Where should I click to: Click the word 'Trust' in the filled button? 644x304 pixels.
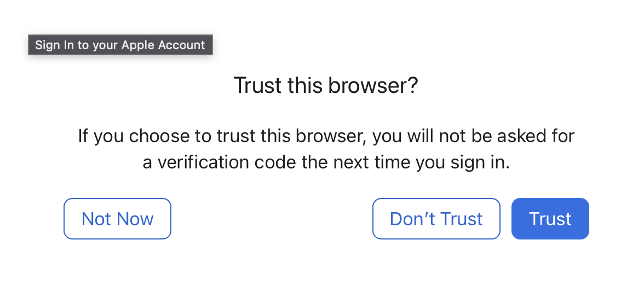[550, 219]
